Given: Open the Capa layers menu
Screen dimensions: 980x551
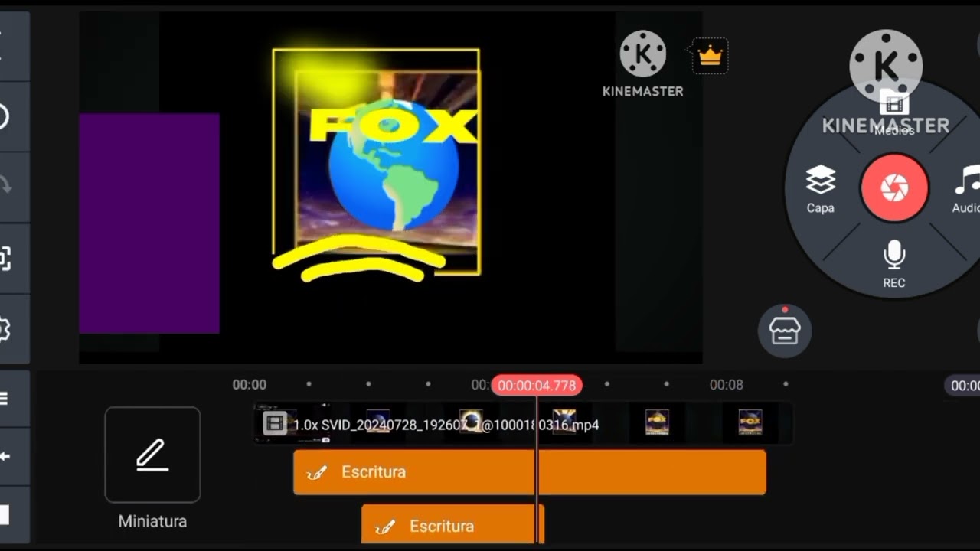Looking at the screenshot, I should click(820, 189).
